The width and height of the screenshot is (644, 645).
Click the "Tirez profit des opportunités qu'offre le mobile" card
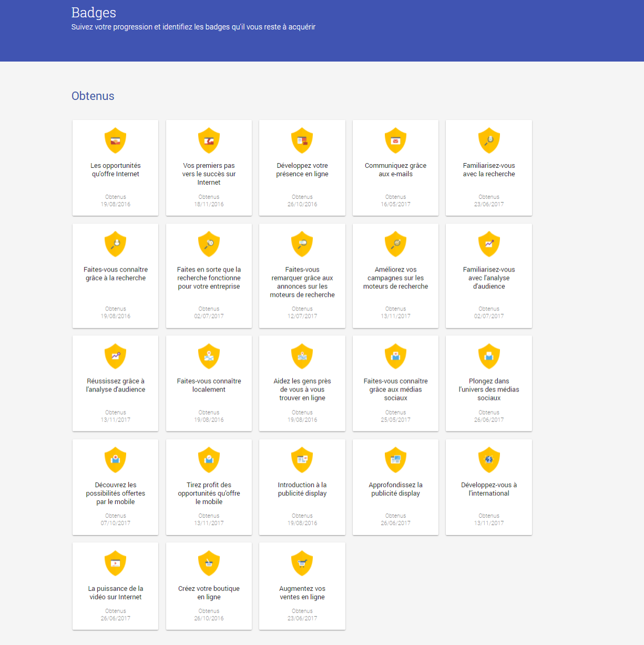tap(209, 487)
